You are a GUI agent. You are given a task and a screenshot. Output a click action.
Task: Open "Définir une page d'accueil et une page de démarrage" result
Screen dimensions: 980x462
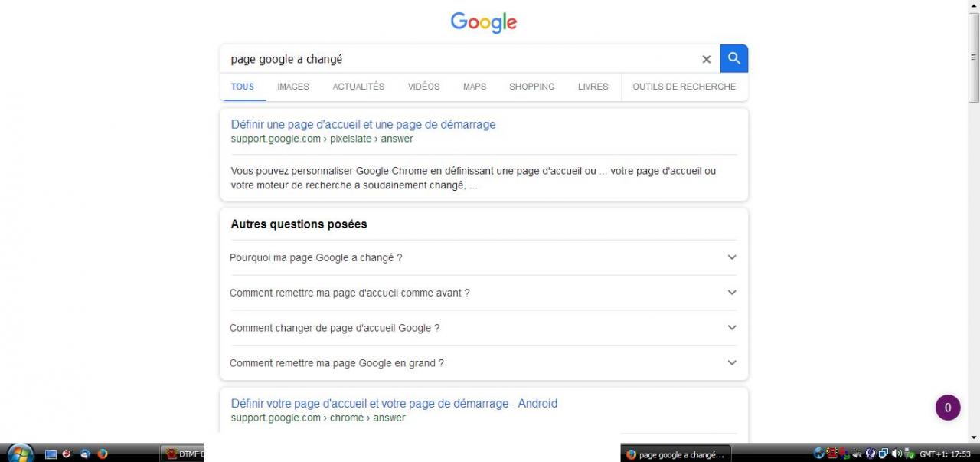point(363,124)
